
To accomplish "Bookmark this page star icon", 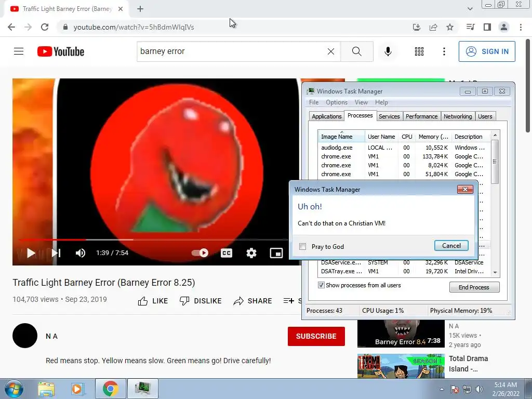I will click(450, 27).
